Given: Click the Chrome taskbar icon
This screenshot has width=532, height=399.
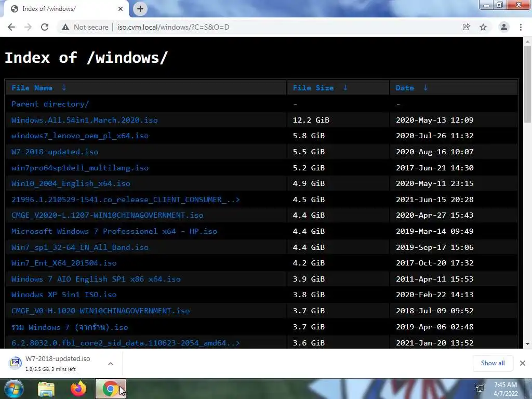Looking at the screenshot, I should click(x=110, y=389).
